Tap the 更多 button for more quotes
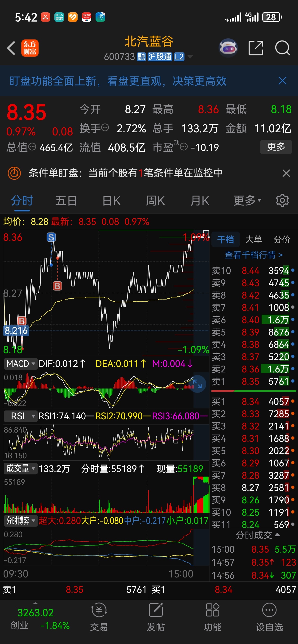The width and height of the screenshot is (298, 644). coord(276,147)
